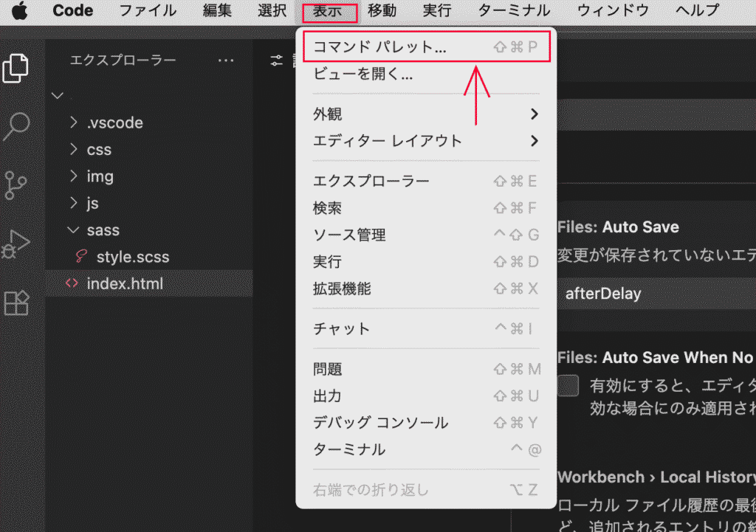Open index.html in the explorer
This screenshot has width=756, height=532.
click(x=125, y=283)
